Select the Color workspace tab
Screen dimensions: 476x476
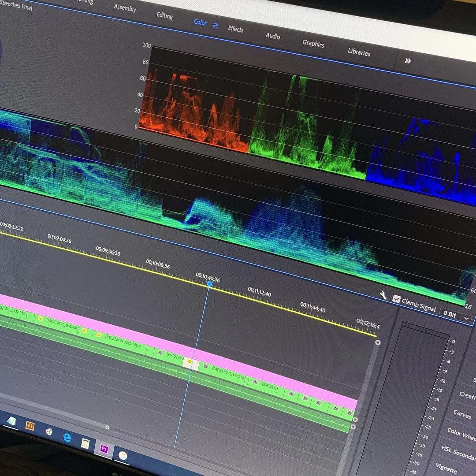coord(200,22)
